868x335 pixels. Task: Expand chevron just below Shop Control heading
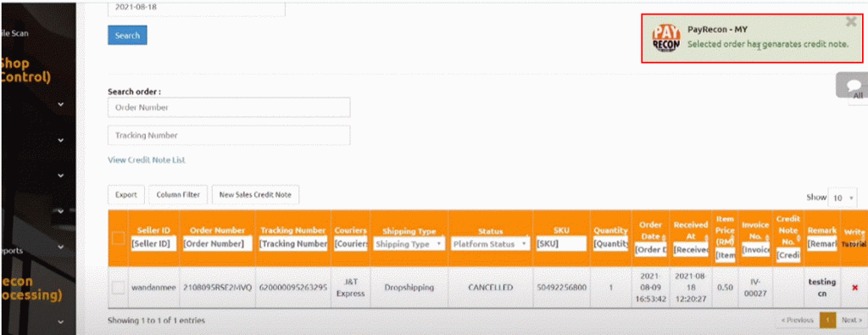click(60, 104)
